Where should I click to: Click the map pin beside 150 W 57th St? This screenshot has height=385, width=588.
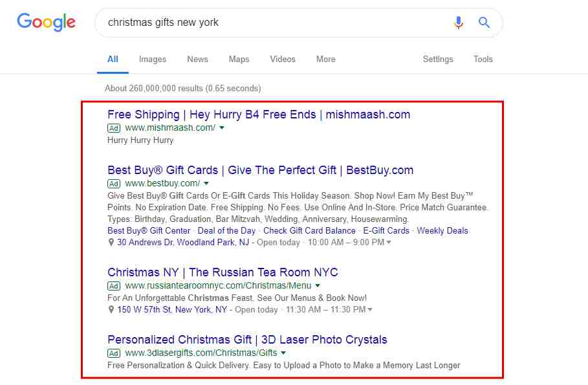[111, 310]
